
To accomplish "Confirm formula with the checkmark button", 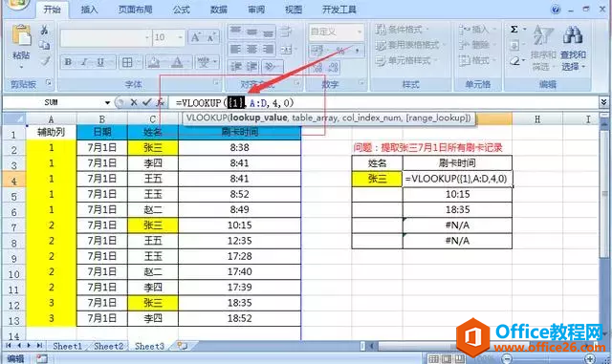I will (146, 102).
